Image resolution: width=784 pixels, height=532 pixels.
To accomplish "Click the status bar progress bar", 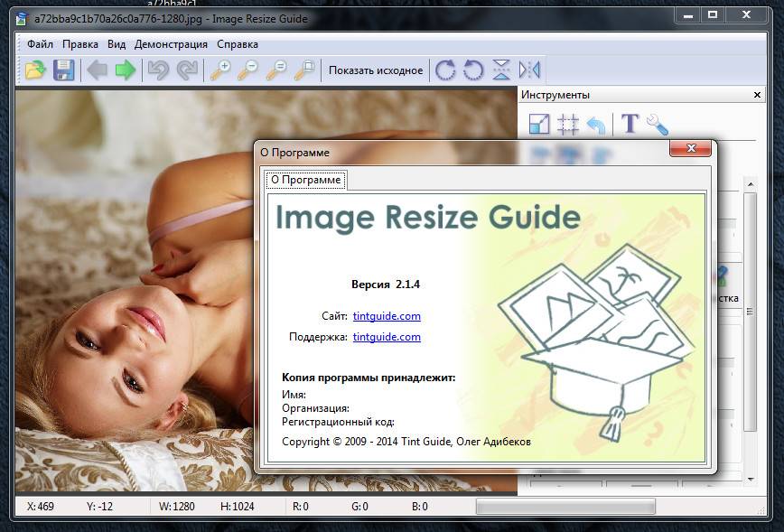I will pos(565,507).
